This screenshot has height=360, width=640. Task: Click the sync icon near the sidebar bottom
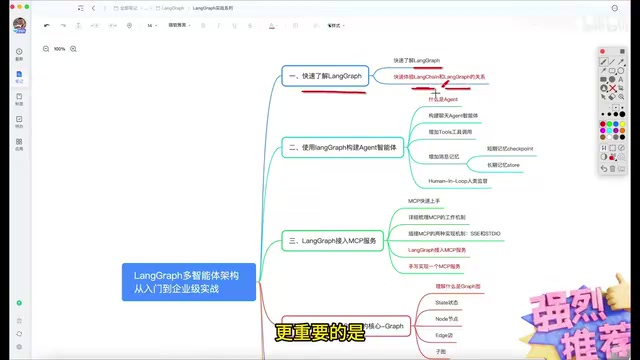(19, 334)
